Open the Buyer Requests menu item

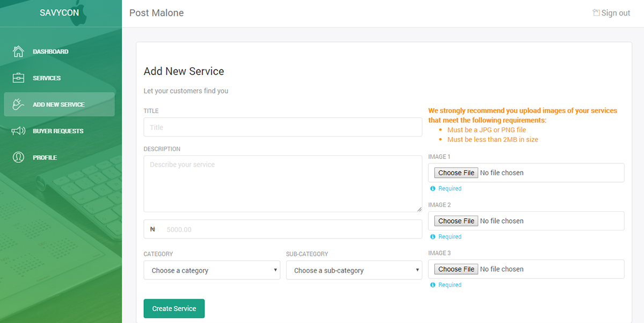tap(59, 131)
